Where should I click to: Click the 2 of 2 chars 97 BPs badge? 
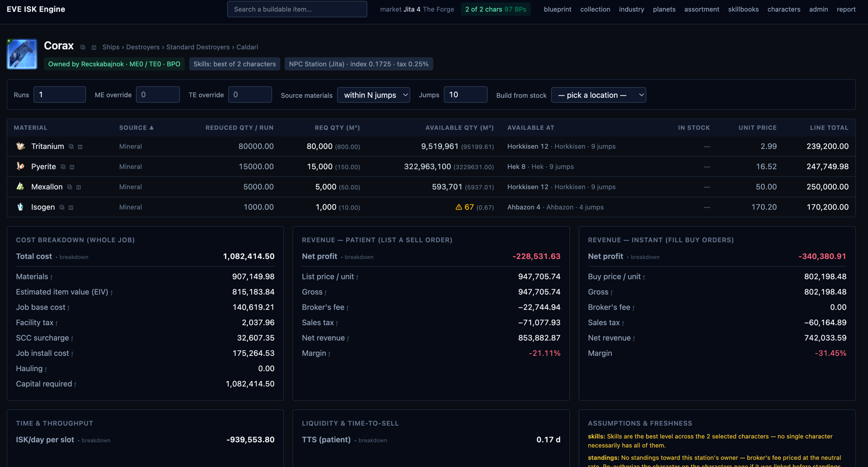pyautogui.click(x=496, y=9)
